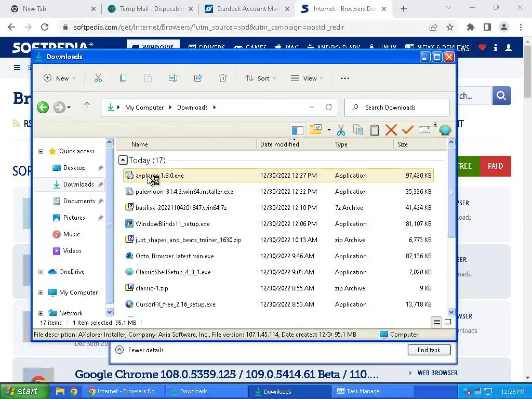Screen dimensions: 532x399
Task: Select basilisk-20221104201847.win64.7z file
Action: coord(278,208)
